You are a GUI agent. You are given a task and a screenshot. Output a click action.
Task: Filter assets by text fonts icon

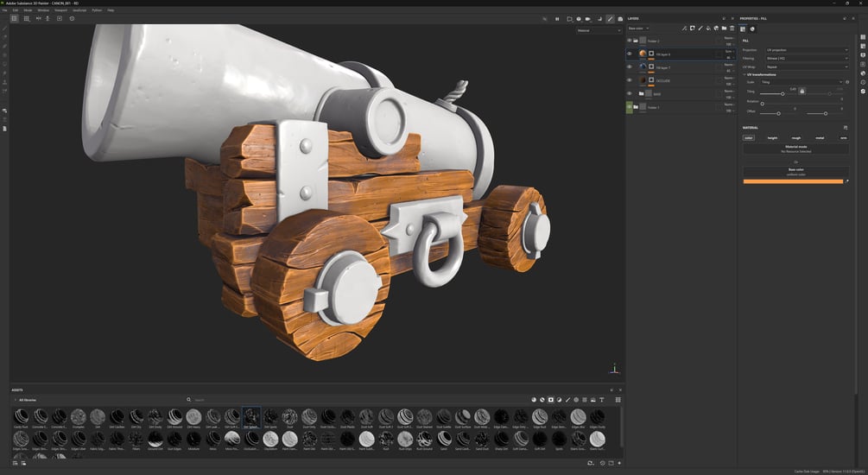coord(601,400)
